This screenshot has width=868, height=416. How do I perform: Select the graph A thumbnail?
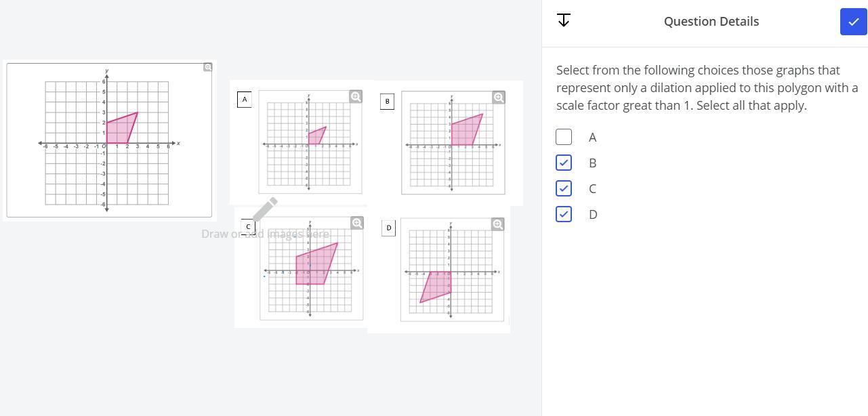coord(310,142)
